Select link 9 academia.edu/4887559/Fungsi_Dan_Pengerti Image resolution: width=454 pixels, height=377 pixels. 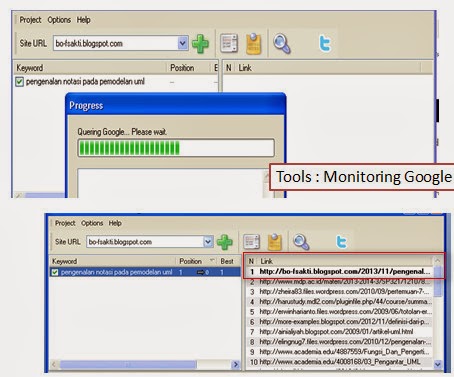339,352
